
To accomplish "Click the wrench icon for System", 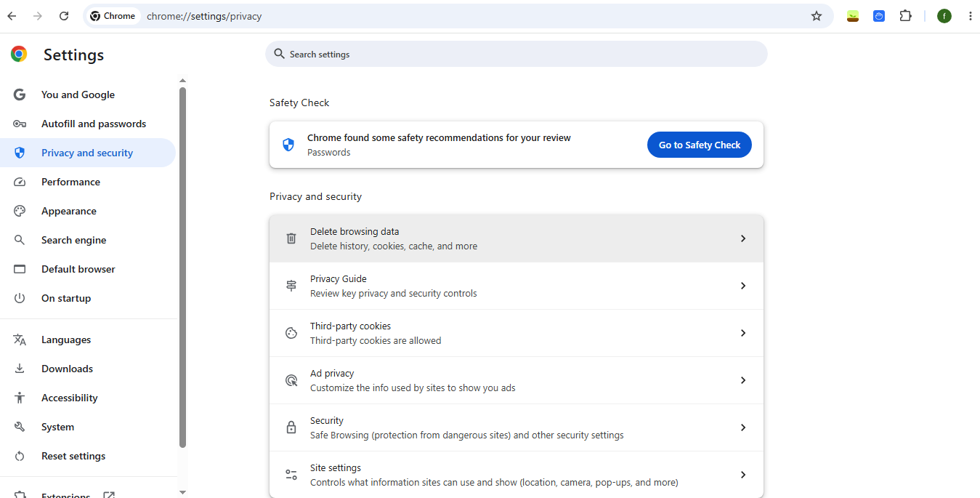I will click(20, 427).
